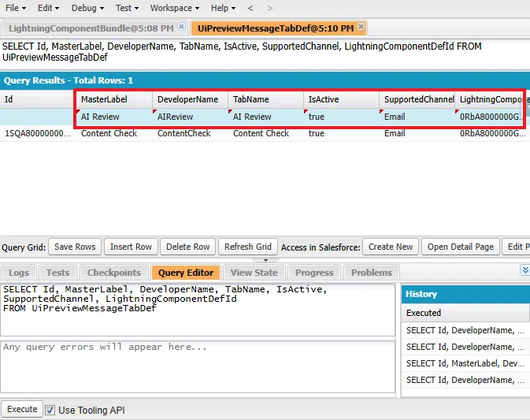Collapse the bottom panel using double-chevron icon

525,270
